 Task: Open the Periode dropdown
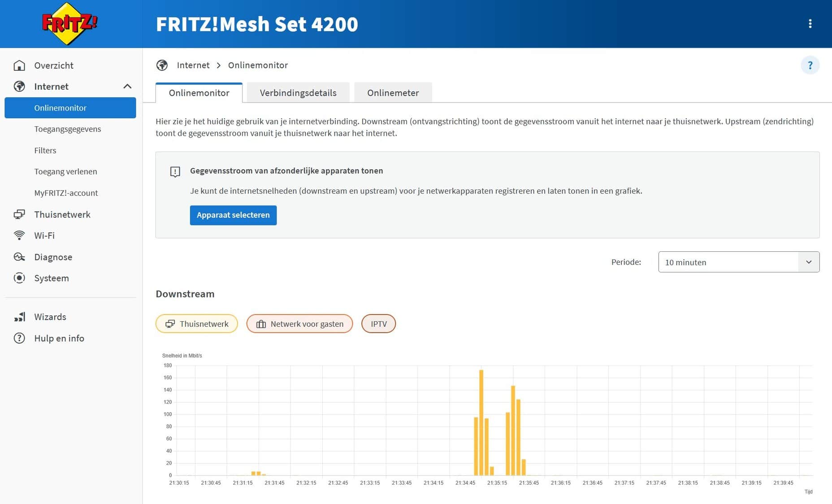738,262
